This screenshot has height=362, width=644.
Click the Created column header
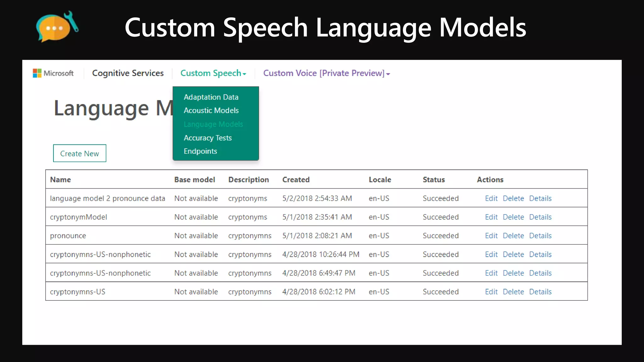296,180
